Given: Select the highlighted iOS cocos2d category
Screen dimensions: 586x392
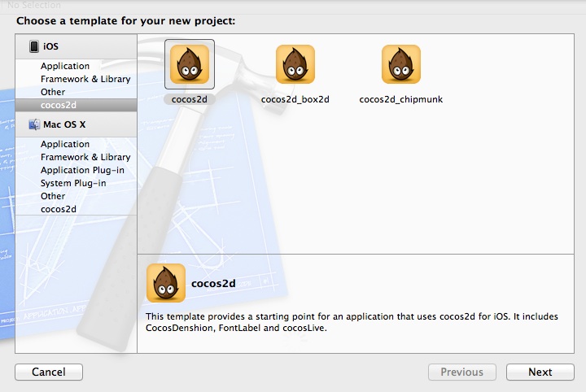Looking at the screenshot, I should (x=76, y=105).
